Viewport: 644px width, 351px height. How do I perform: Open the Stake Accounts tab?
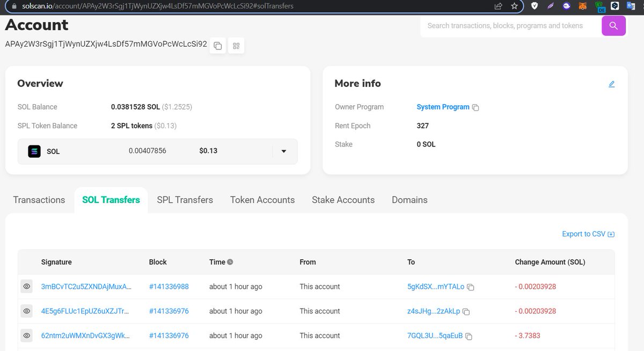343,200
